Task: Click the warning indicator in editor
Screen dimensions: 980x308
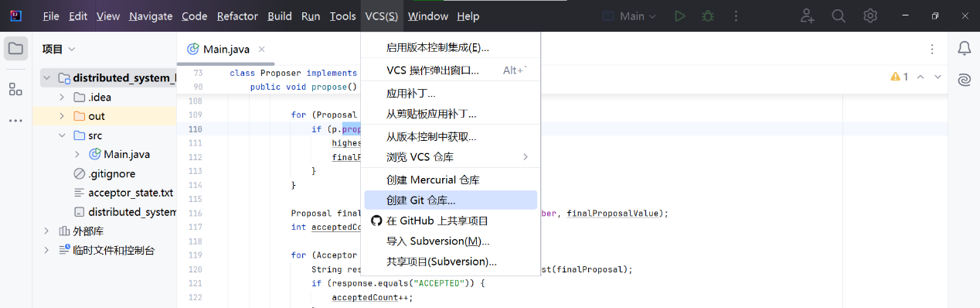Action: [x=900, y=77]
